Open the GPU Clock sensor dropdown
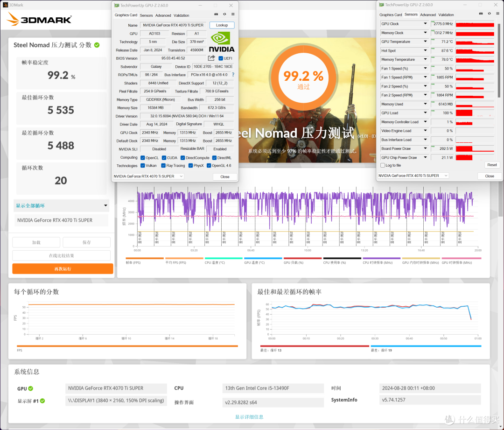The height and width of the screenshot is (430, 504). coord(425,23)
